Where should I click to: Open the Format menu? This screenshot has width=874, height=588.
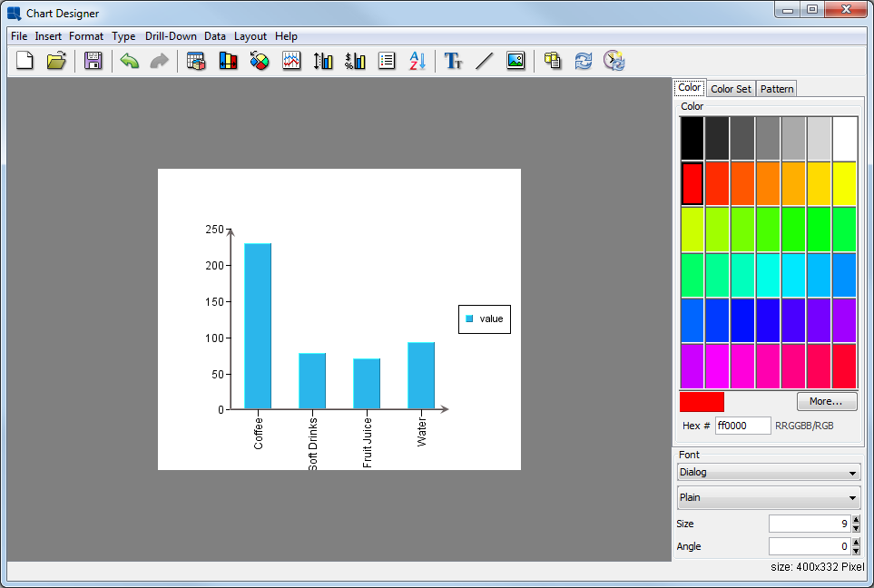(x=86, y=36)
